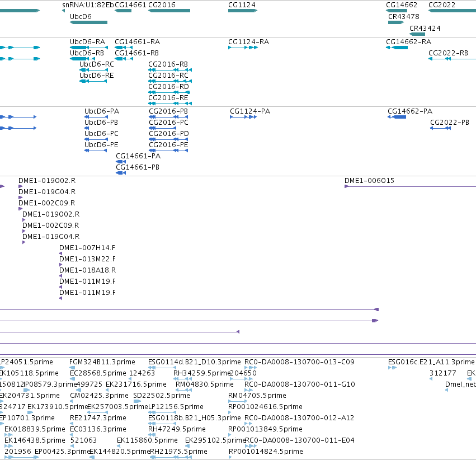The width and height of the screenshot is (476, 460).
Task: Select transcript CG14661-RA
Action: point(138,41)
